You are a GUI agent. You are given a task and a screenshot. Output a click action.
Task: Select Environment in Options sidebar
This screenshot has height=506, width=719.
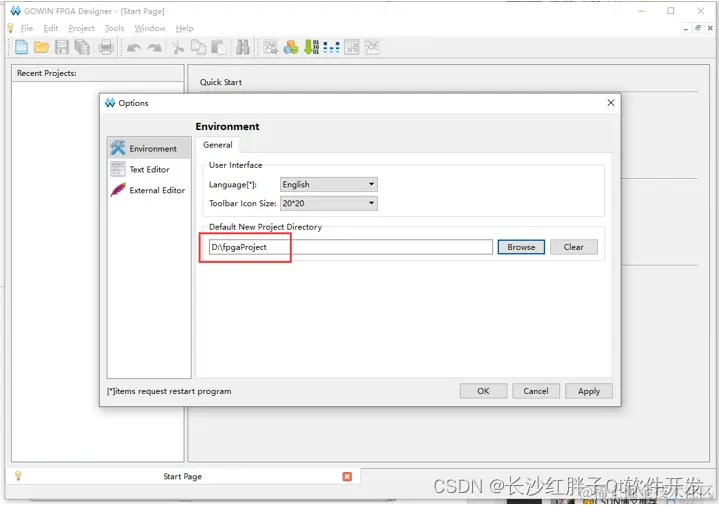click(149, 148)
